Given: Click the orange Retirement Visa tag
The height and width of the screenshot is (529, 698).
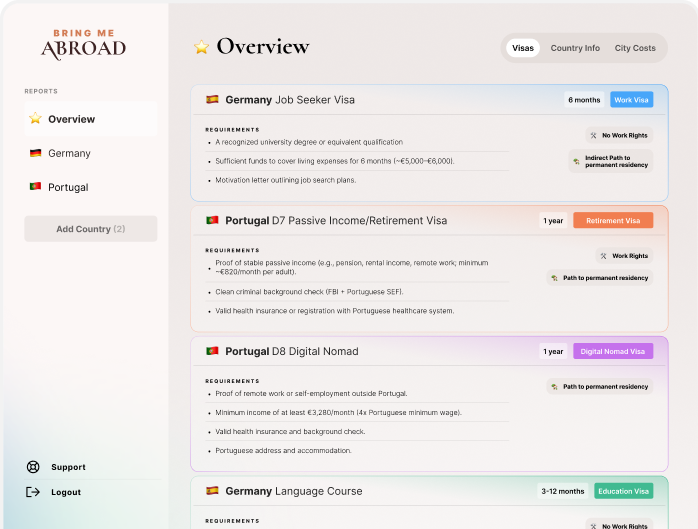Looking at the screenshot, I should click(x=613, y=220).
